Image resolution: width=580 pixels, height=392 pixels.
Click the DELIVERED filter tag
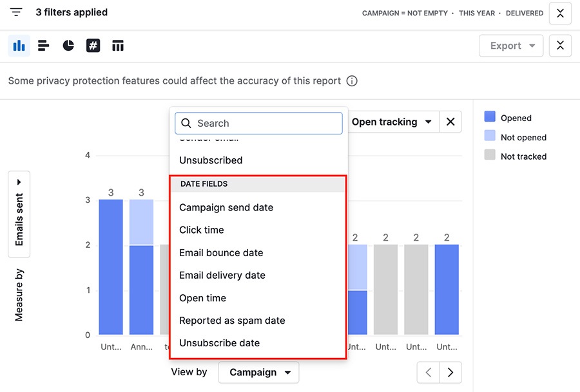tap(525, 14)
